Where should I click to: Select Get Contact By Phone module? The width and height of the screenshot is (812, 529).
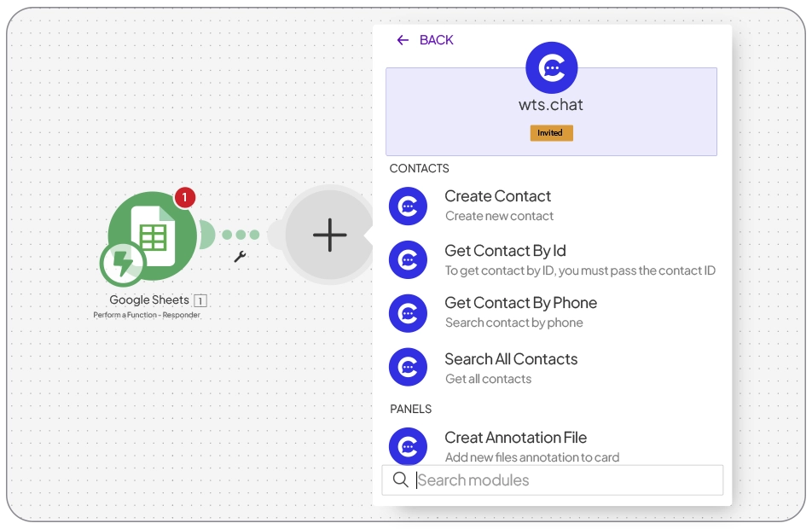[x=520, y=303]
